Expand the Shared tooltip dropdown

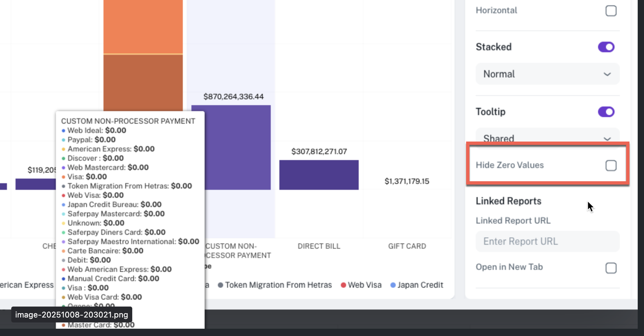(547, 137)
